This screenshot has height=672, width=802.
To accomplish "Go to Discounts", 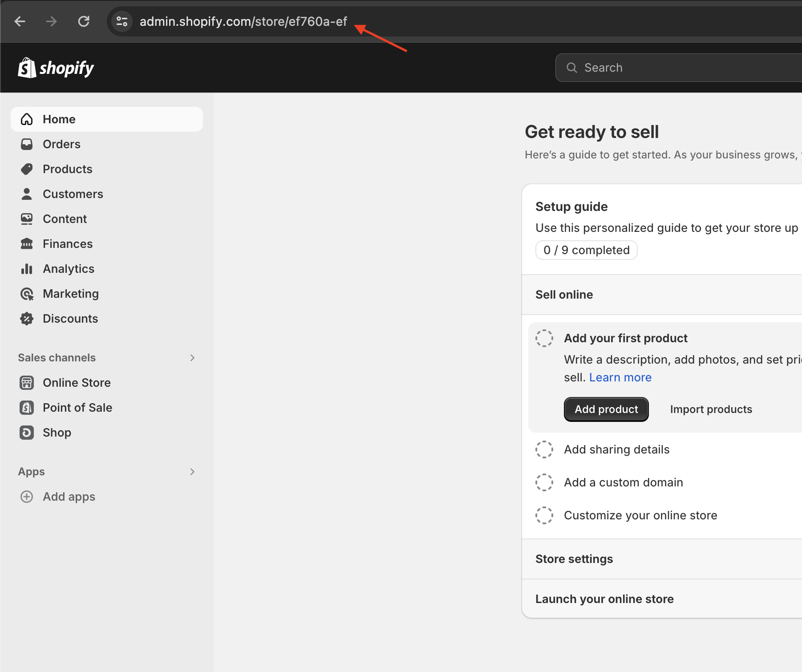I will tap(107, 319).
